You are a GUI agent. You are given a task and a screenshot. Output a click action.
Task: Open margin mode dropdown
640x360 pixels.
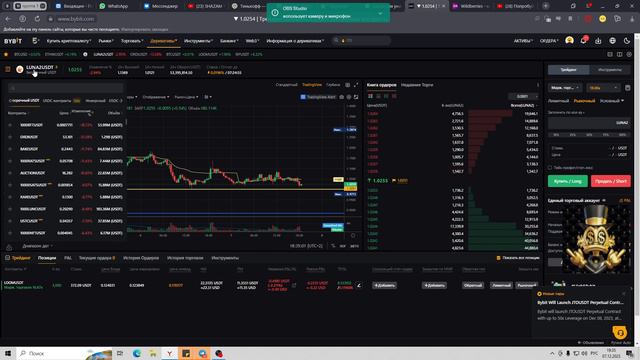coord(565,88)
